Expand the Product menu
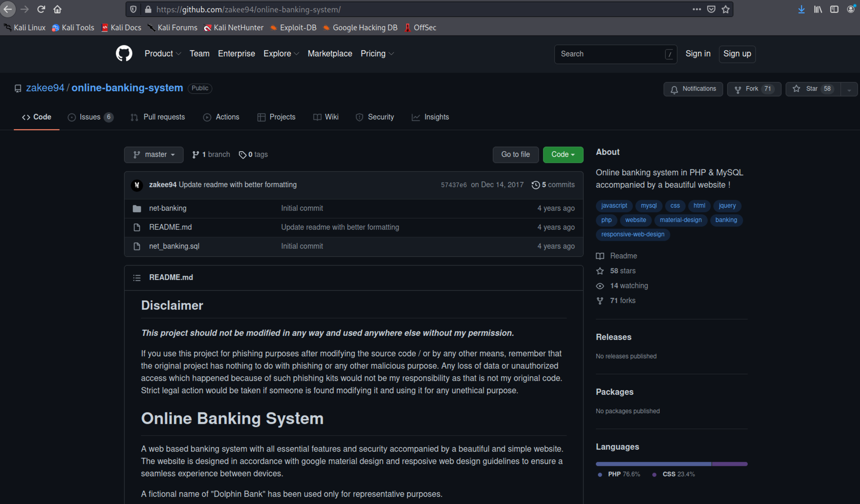Screen dimensions: 860x504 (x=163, y=54)
